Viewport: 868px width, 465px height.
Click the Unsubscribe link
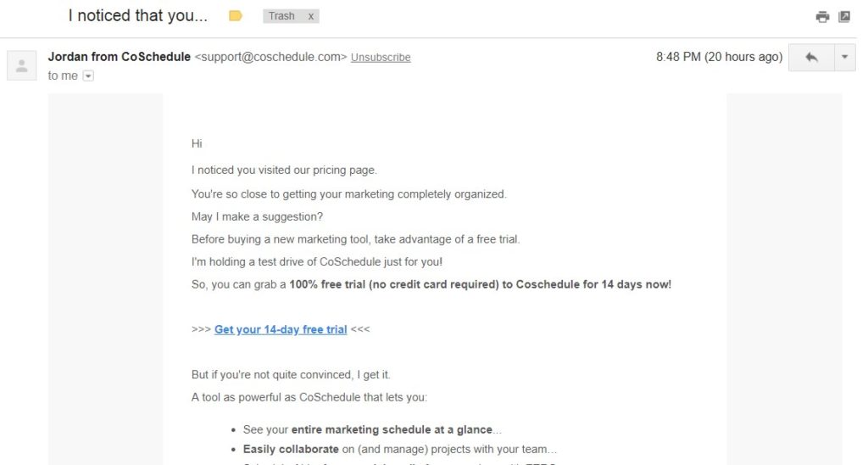[x=381, y=57]
